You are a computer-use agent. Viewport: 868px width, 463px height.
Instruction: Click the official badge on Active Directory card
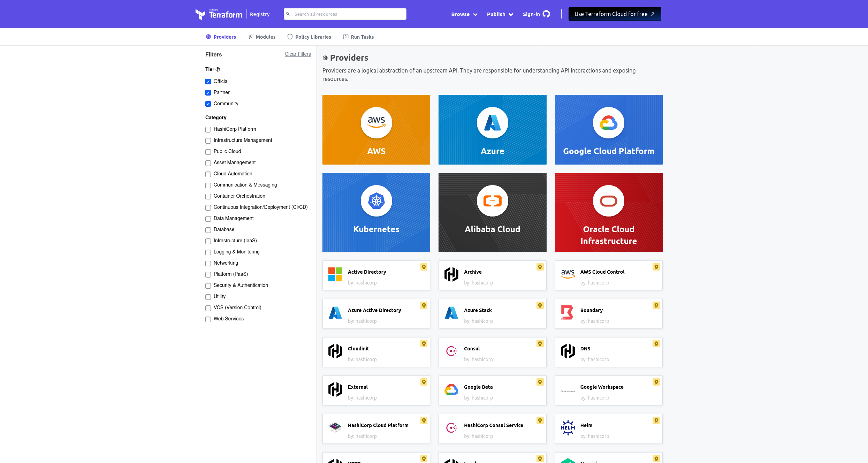424,267
